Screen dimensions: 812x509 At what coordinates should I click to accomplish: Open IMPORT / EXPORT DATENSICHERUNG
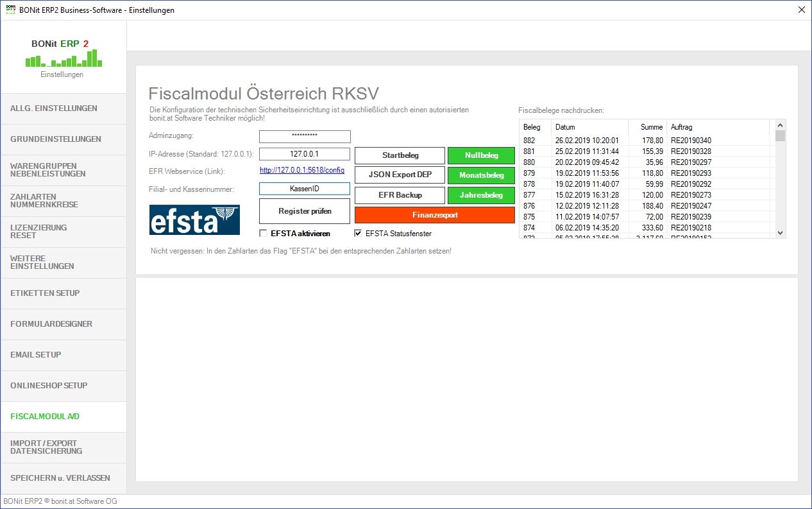(63, 447)
